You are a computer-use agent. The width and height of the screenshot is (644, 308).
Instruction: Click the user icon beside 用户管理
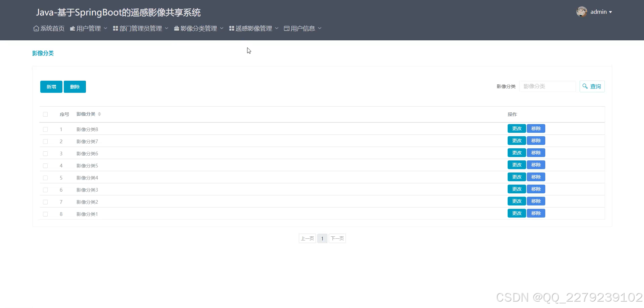coord(73,28)
